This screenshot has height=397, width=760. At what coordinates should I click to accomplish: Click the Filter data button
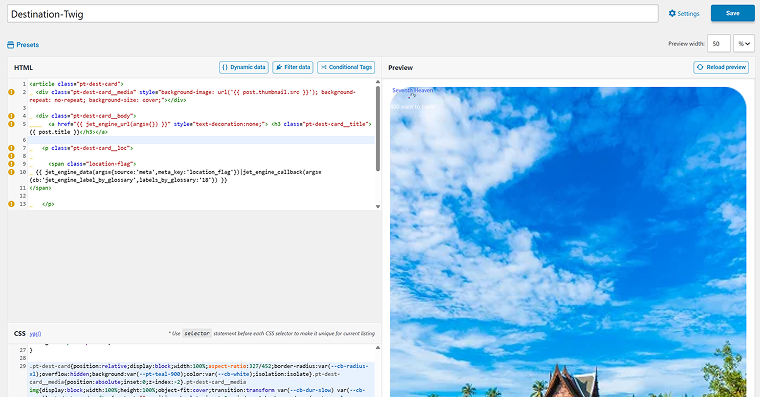pyautogui.click(x=293, y=67)
